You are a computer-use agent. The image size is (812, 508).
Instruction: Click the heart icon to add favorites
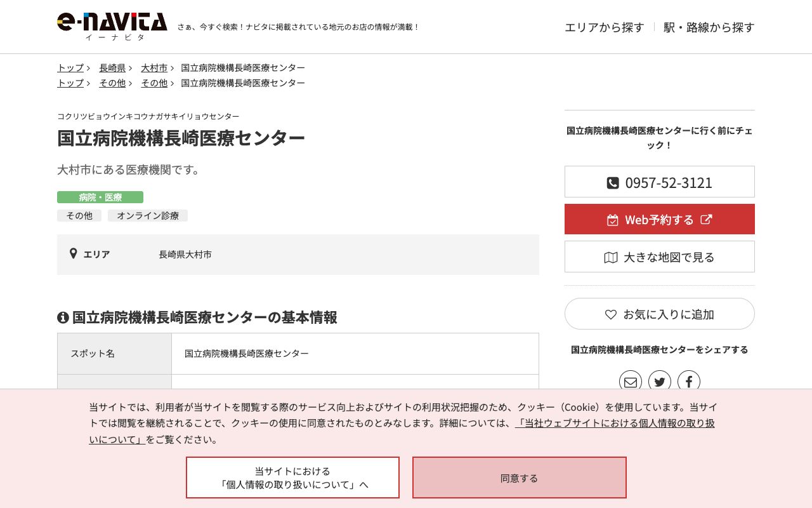click(x=611, y=314)
